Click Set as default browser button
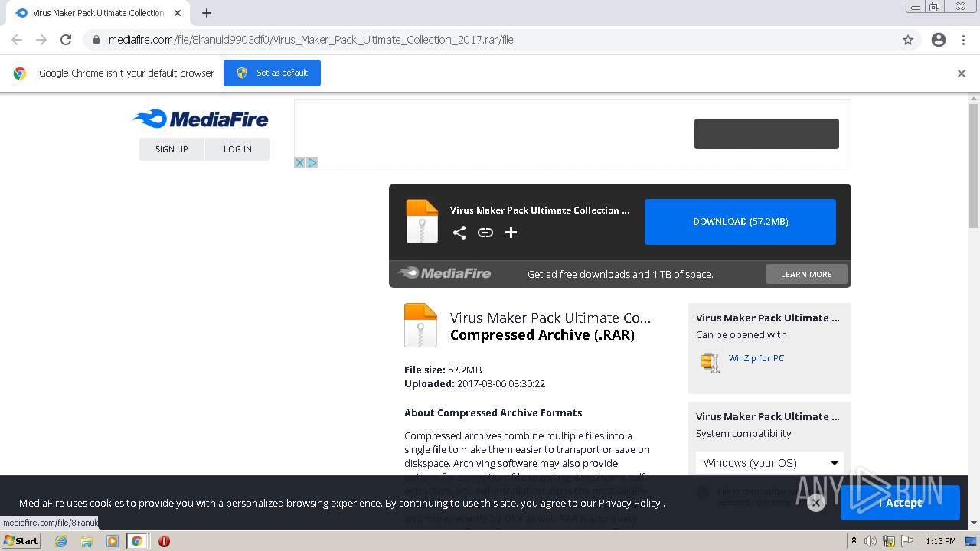980x551 pixels. point(272,73)
